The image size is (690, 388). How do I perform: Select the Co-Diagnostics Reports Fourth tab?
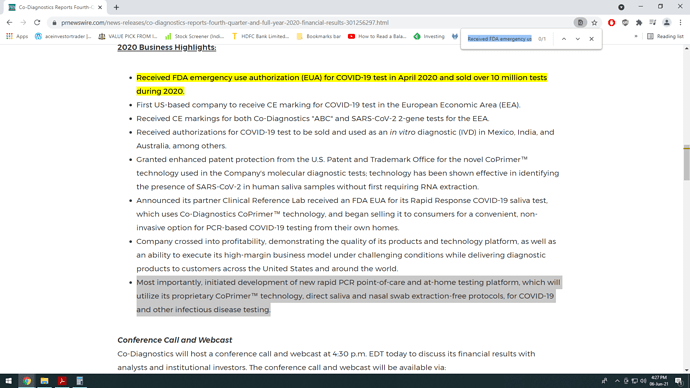pos(55,7)
